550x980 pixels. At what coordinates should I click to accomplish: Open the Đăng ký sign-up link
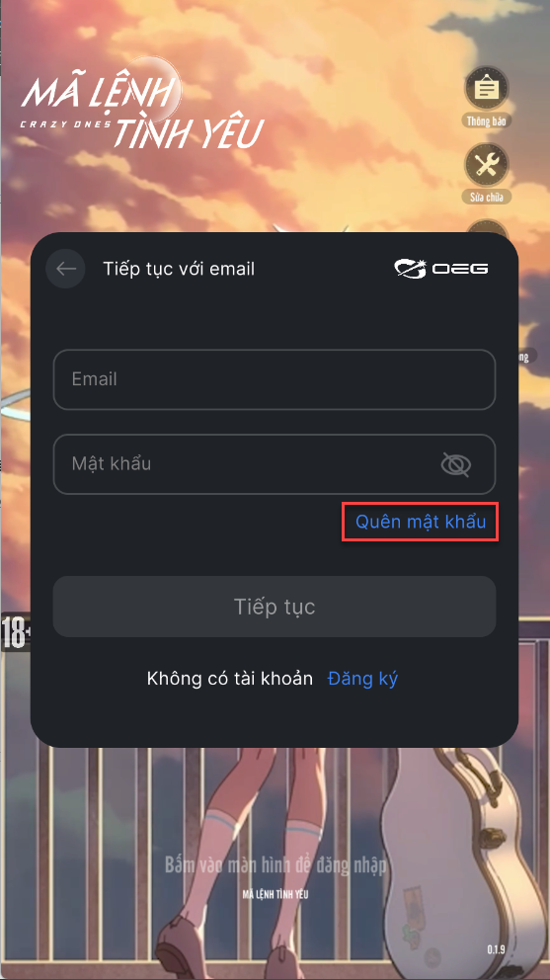point(362,679)
